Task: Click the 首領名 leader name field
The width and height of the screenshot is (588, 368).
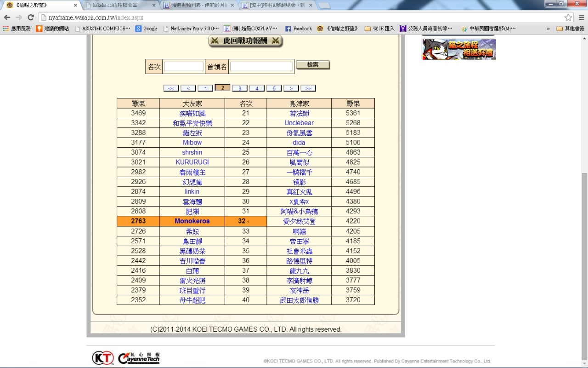Action: coord(261,67)
